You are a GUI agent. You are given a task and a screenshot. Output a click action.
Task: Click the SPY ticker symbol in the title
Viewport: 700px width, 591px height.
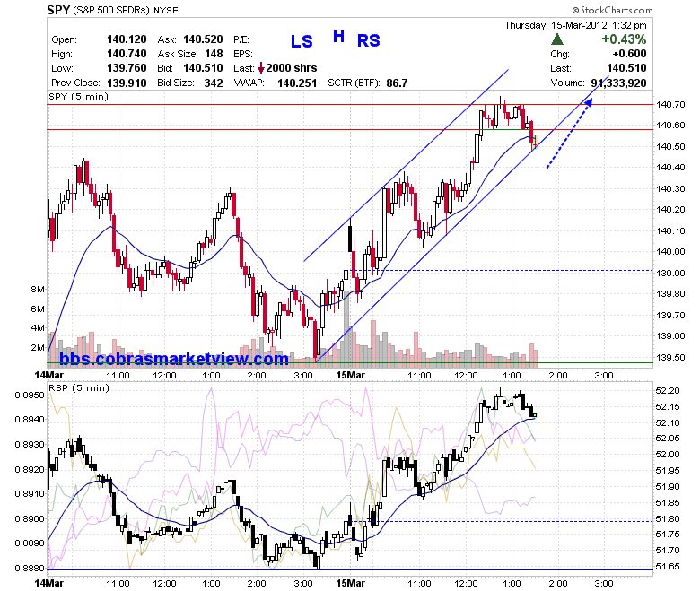(58, 9)
